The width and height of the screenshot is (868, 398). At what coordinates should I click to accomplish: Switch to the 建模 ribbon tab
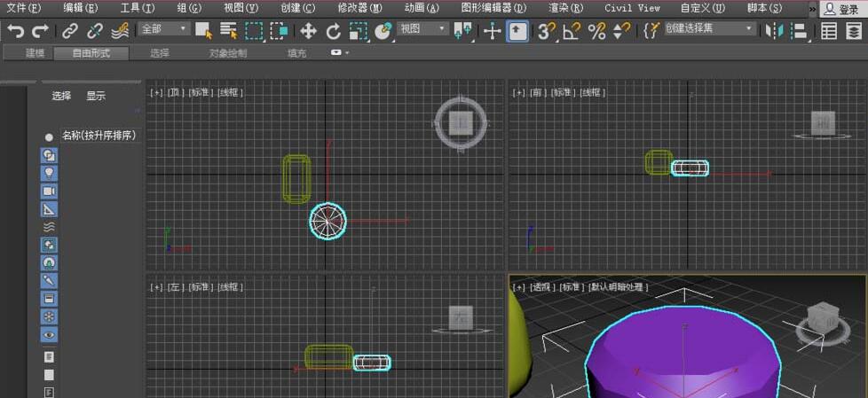tap(35, 53)
